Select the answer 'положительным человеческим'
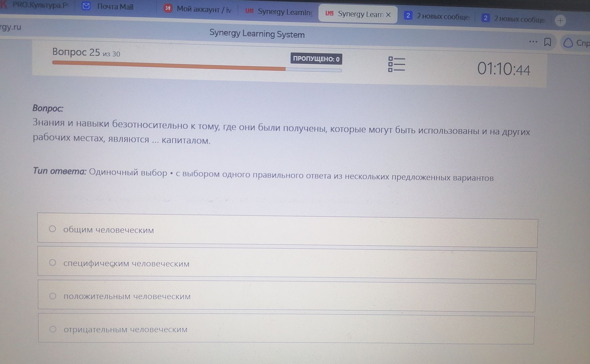 tap(287, 296)
